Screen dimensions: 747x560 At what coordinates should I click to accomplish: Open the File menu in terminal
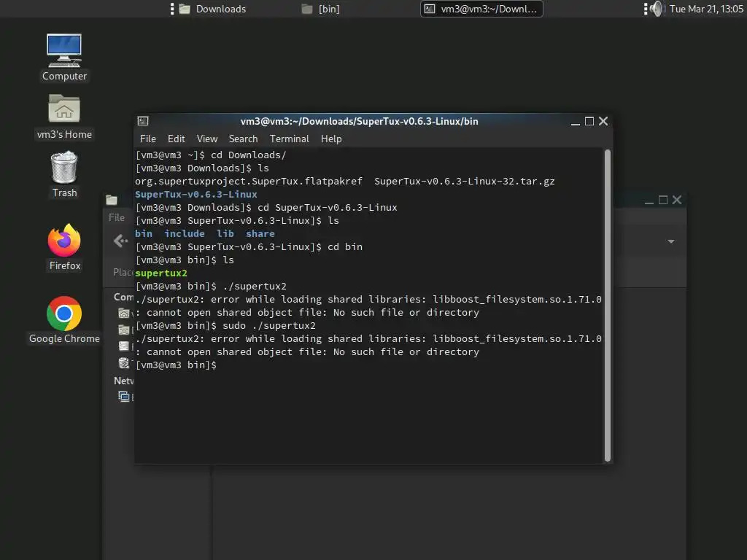[x=147, y=139]
